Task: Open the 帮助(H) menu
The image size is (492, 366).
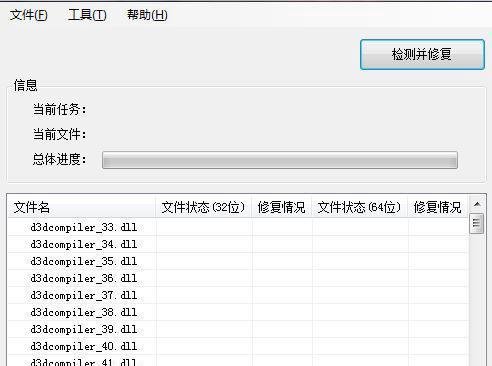Action: [147, 15]
